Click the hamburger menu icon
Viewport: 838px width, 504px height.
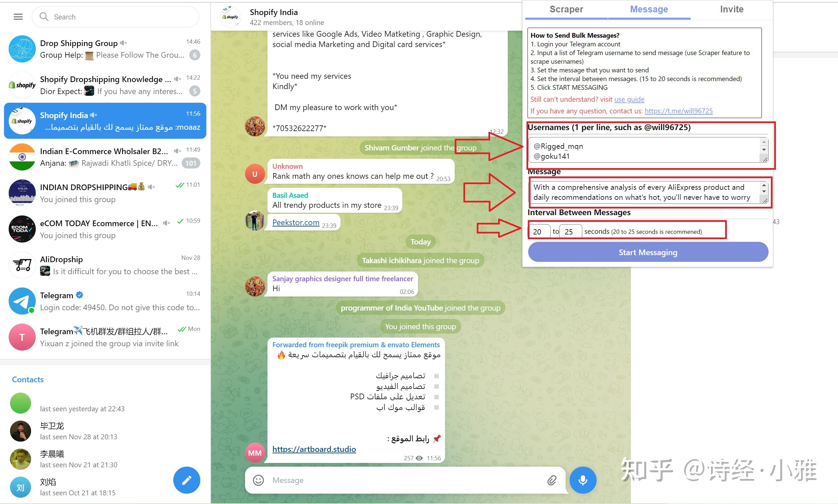click(18, 17)
